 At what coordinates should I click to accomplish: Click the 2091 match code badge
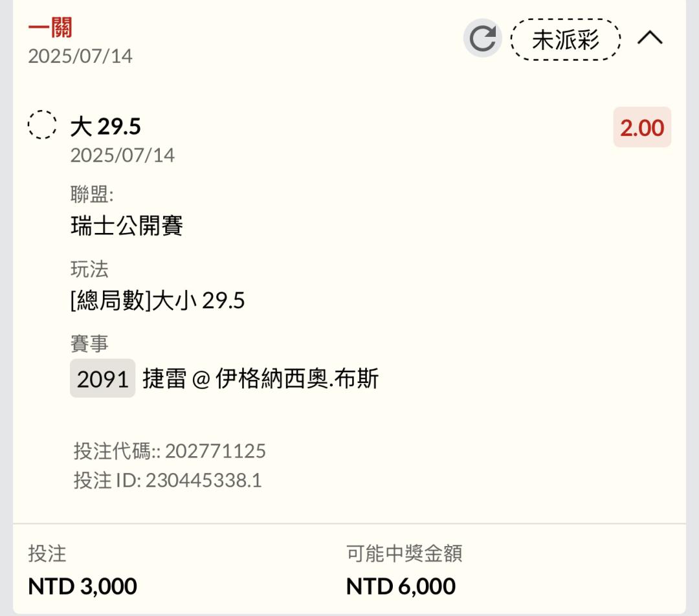pos(102,379)
